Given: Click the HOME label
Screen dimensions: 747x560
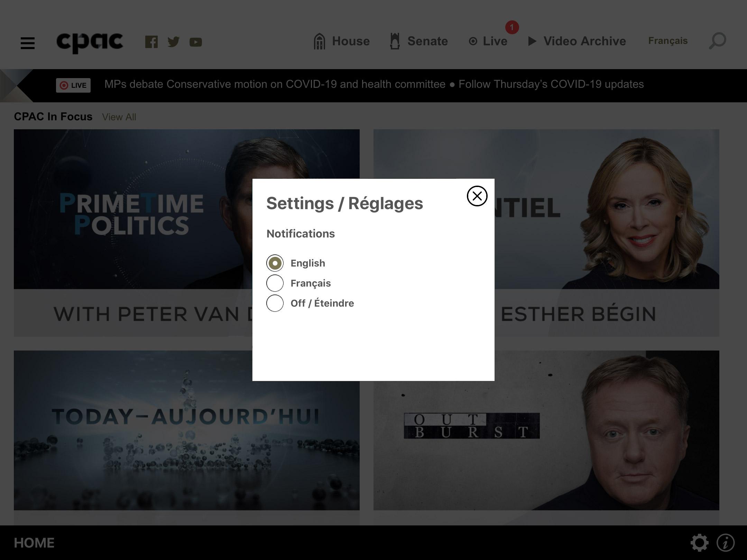Looking at the screenshot, I should (x=34, y=543).
